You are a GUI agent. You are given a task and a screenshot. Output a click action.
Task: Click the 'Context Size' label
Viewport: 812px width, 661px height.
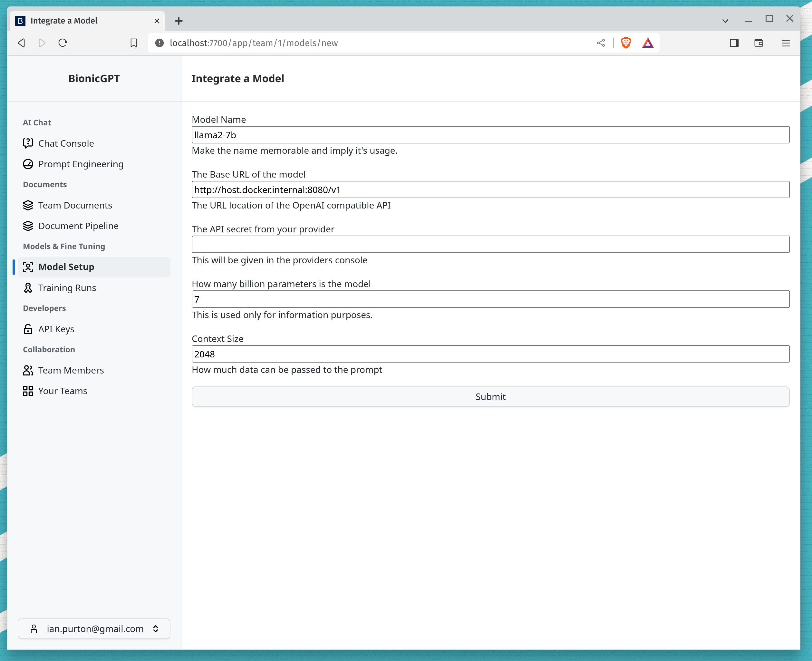pos(217,338)
